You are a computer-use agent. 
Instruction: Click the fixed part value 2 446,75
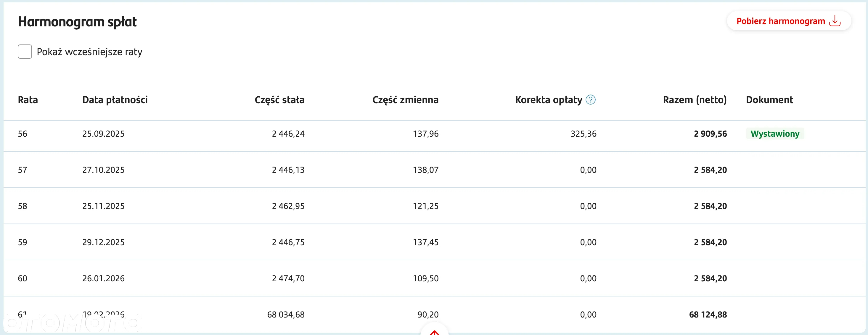click(x=288, y=242)
